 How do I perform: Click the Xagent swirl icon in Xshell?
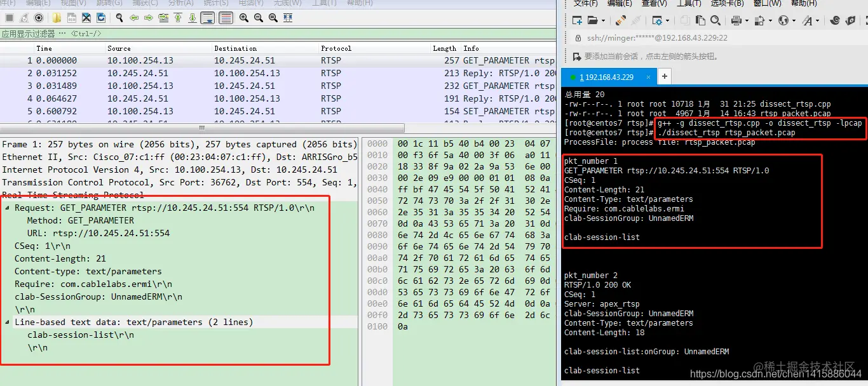pos(834,21)
